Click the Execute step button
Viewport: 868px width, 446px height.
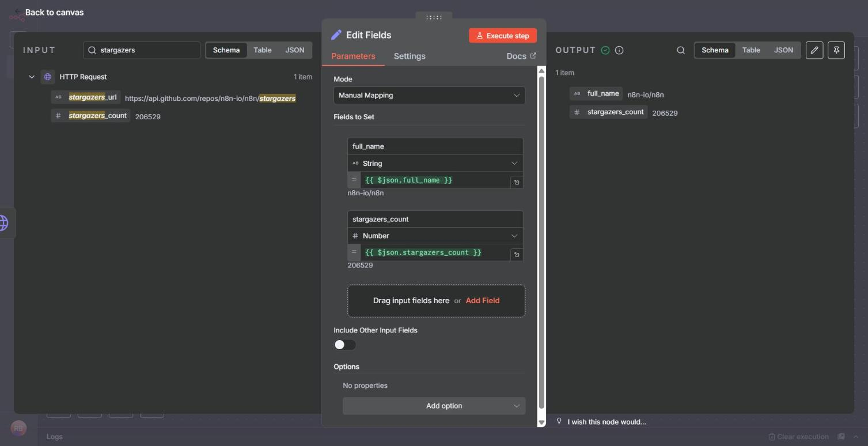503,36
